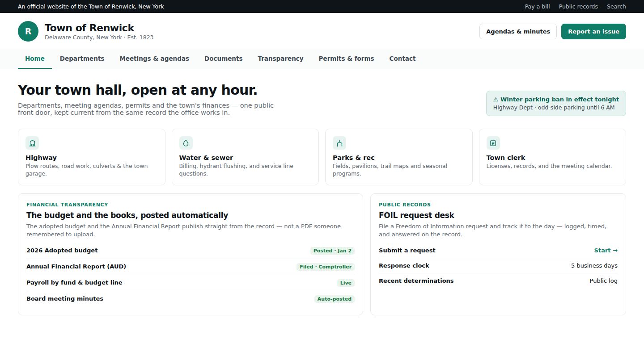Click the Auto-posted badge
Viewport: 644px width, 352px height.
click(335, 299)
